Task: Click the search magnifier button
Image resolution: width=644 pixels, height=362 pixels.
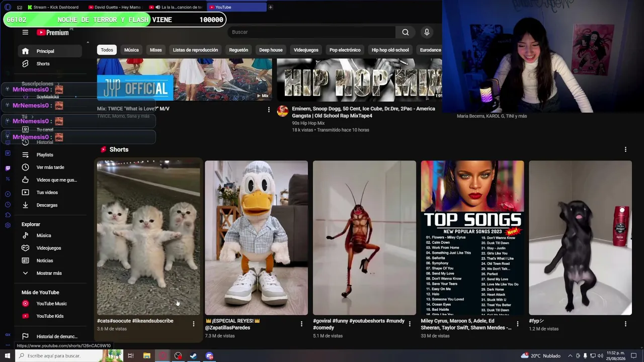Action: (x=406, y=32)
